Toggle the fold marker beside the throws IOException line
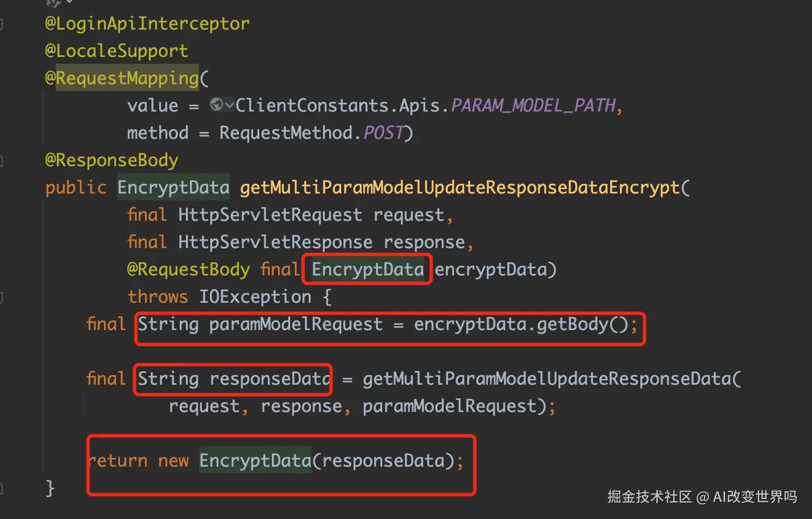Screen dimensions: 812x519 (2, 297)
